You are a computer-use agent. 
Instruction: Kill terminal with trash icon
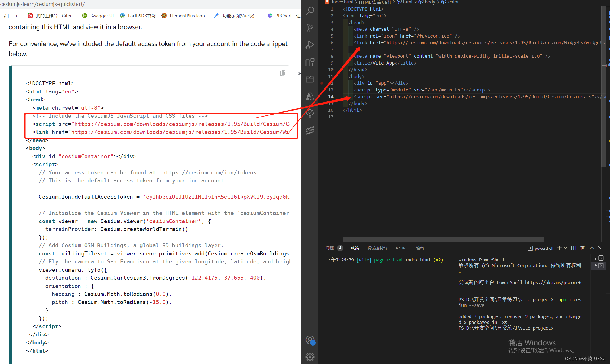click(x=582, y=248)
